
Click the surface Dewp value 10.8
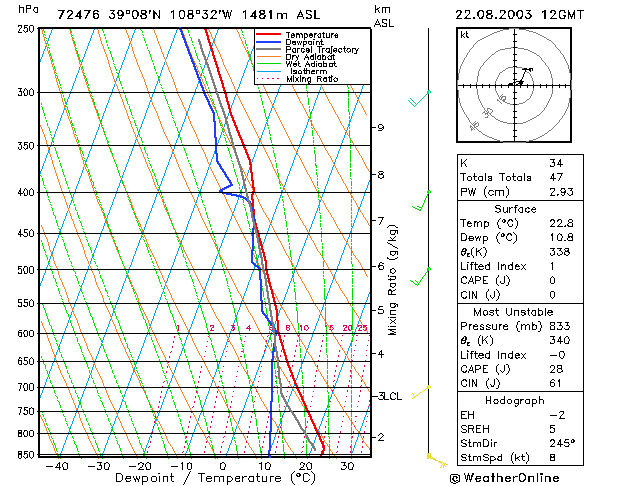561,238
